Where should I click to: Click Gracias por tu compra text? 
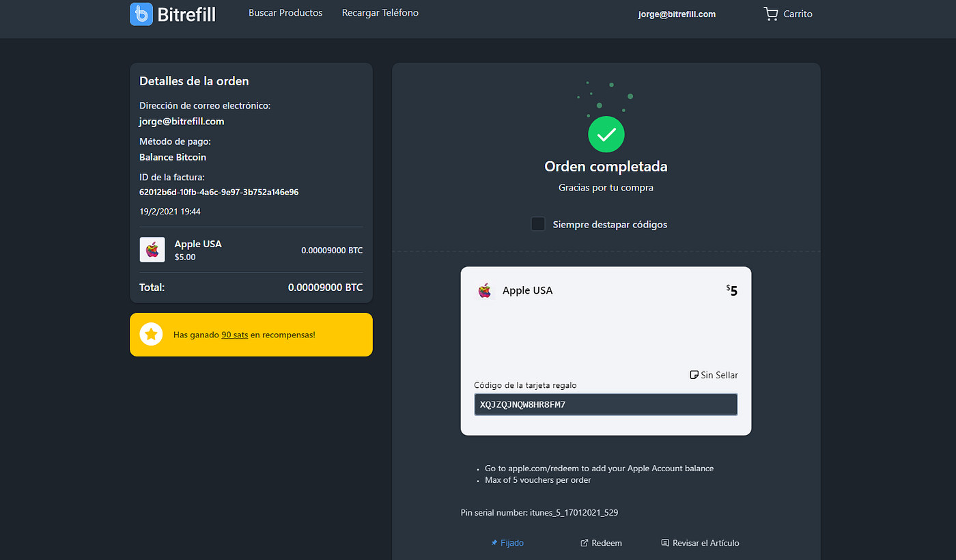[606, 187]
